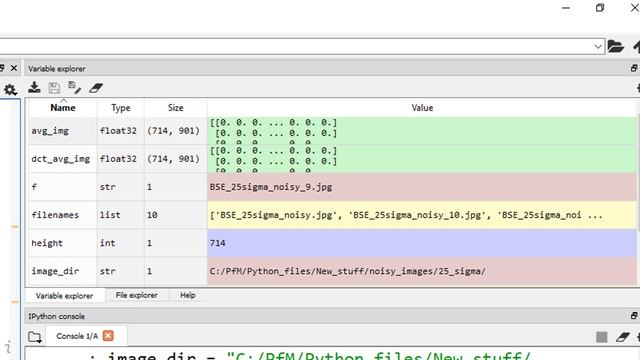Click the Import data icon in Variable explorer
Viewport: 640px width, 360px height.
click(34, 87)
